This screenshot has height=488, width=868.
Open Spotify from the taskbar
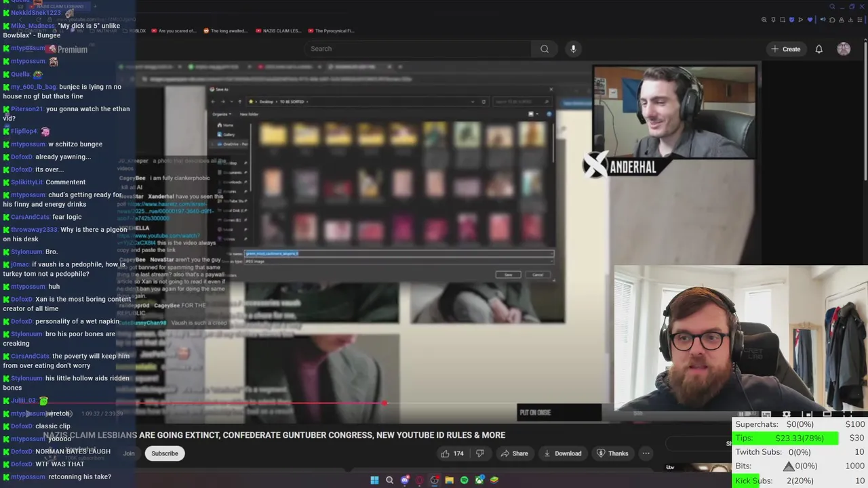464,480
